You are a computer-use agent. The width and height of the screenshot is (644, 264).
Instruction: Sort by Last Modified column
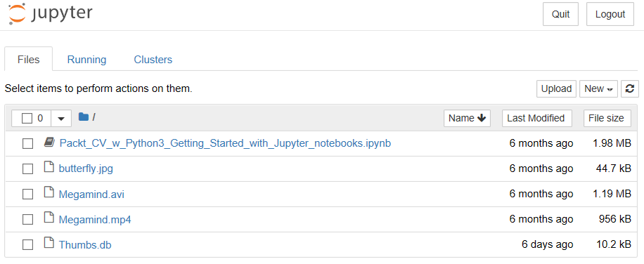pos(536,118)
